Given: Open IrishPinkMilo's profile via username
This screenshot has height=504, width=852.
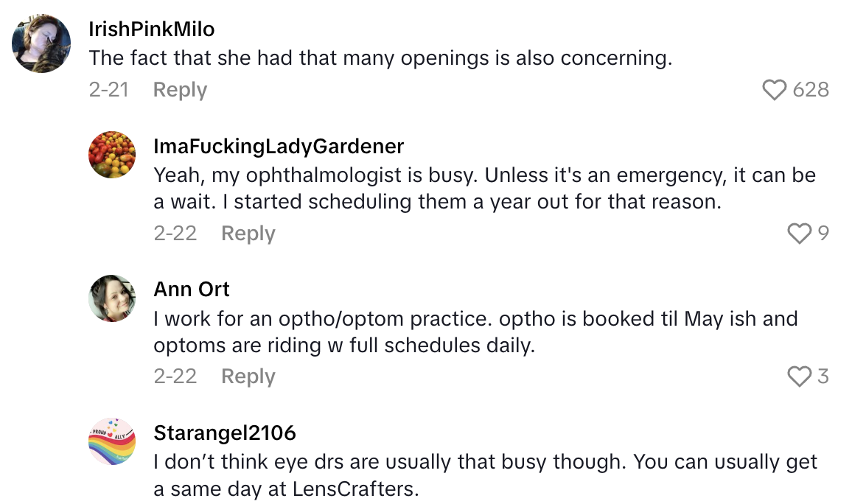Looking at the screenshot, I should [x=151, y=29].
